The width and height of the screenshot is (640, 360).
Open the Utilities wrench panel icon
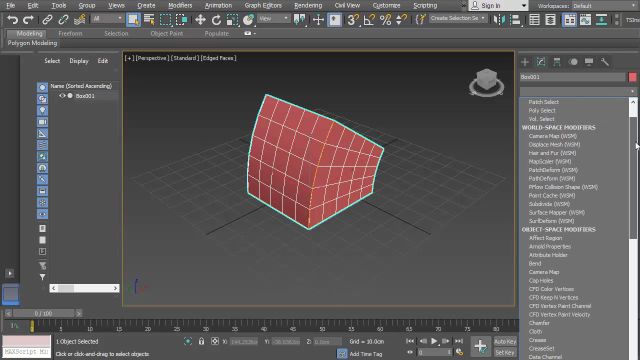pyautogui.click(x=605, y=62)
